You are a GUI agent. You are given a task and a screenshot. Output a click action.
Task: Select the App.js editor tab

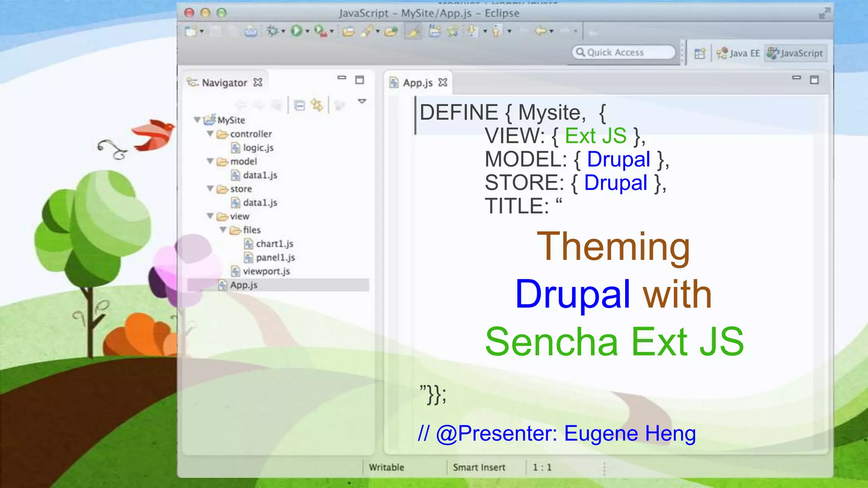417,83
